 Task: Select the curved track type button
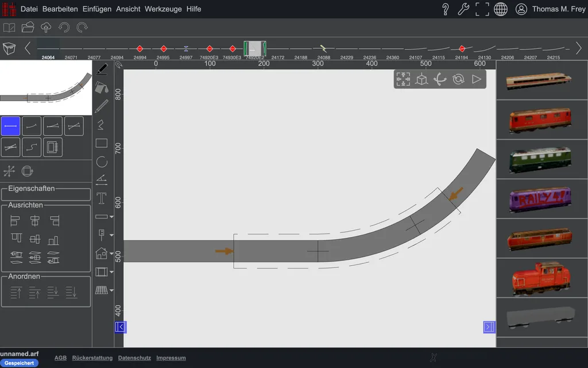pyautogui.click(x=32, y=126)
